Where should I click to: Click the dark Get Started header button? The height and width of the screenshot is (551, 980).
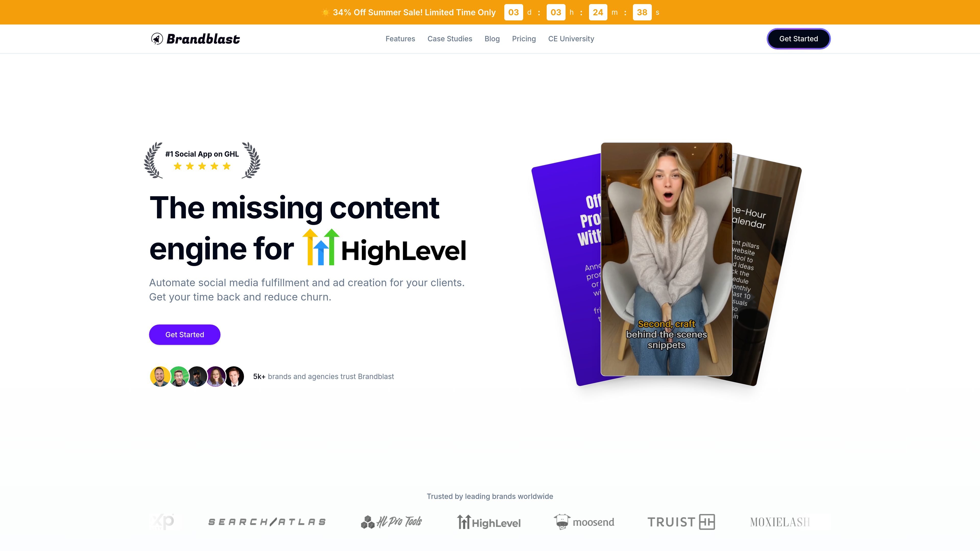(799, 39)
